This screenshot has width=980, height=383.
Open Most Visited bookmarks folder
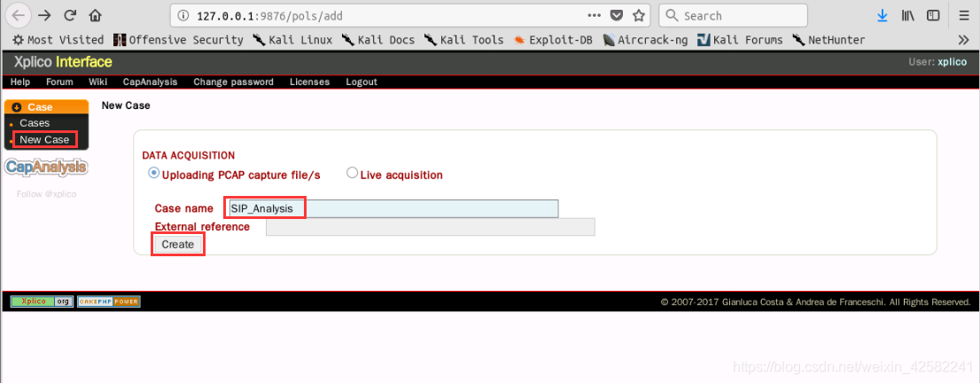coord(58,40)
